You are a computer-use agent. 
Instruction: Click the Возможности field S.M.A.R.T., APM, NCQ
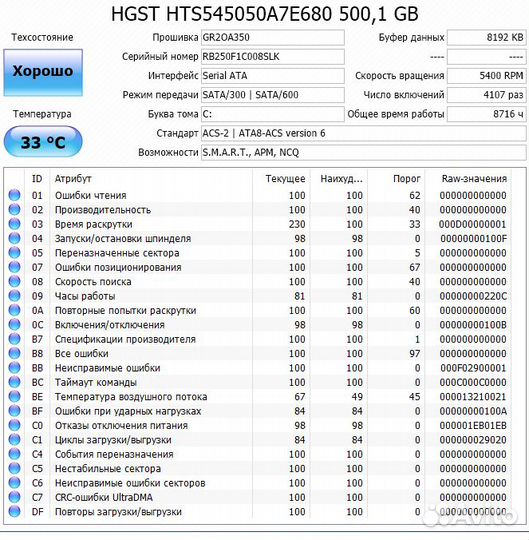coord(364,153)
